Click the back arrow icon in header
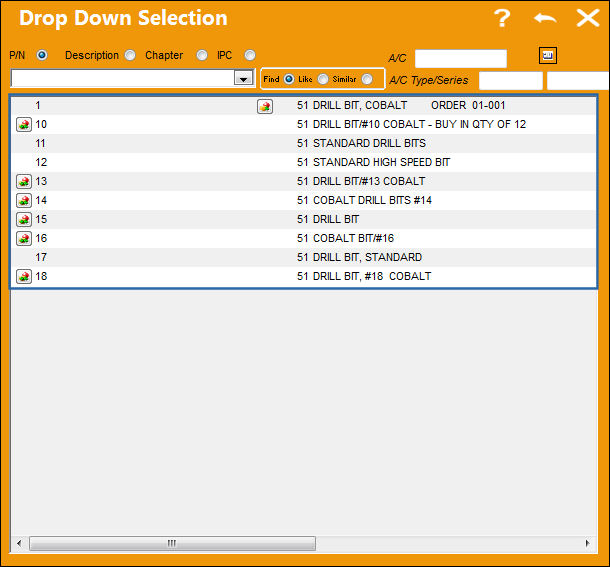 point(545,18)
